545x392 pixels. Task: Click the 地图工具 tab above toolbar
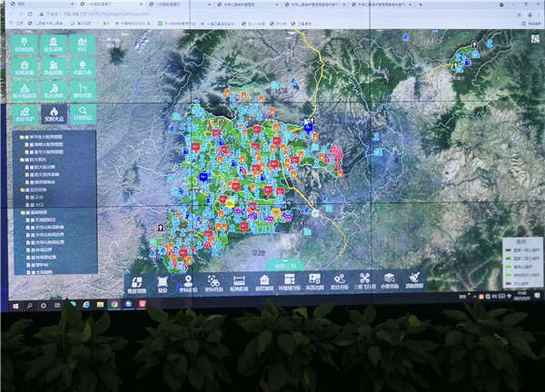coord(283,265)
